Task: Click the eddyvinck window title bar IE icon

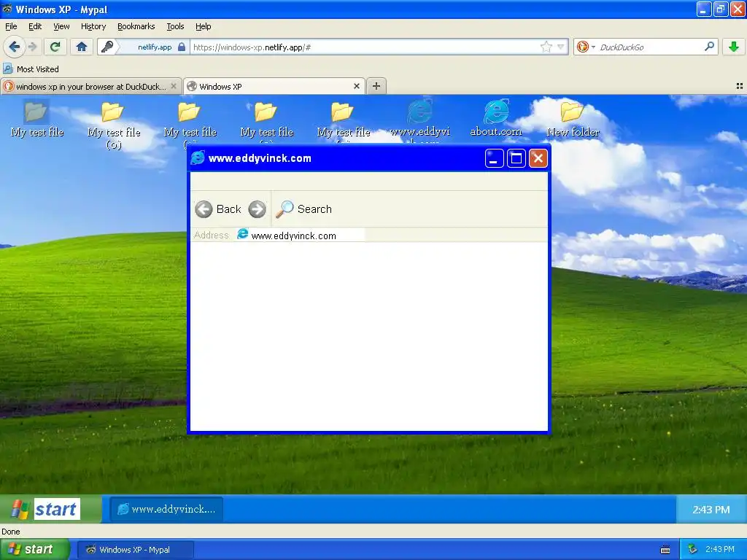Action: point(198,158)
